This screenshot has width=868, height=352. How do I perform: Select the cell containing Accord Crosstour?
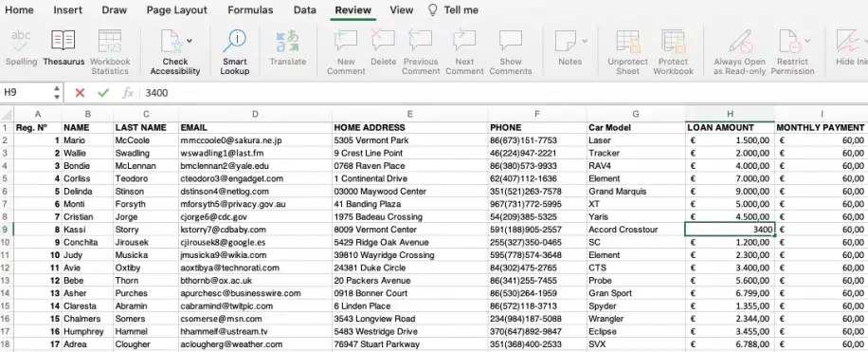(x=636, y=230)
